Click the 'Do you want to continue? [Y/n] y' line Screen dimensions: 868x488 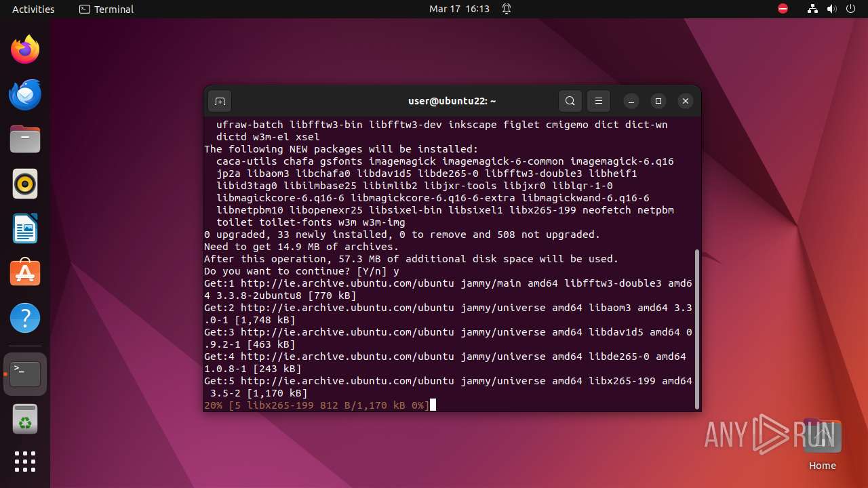(302, 271)
